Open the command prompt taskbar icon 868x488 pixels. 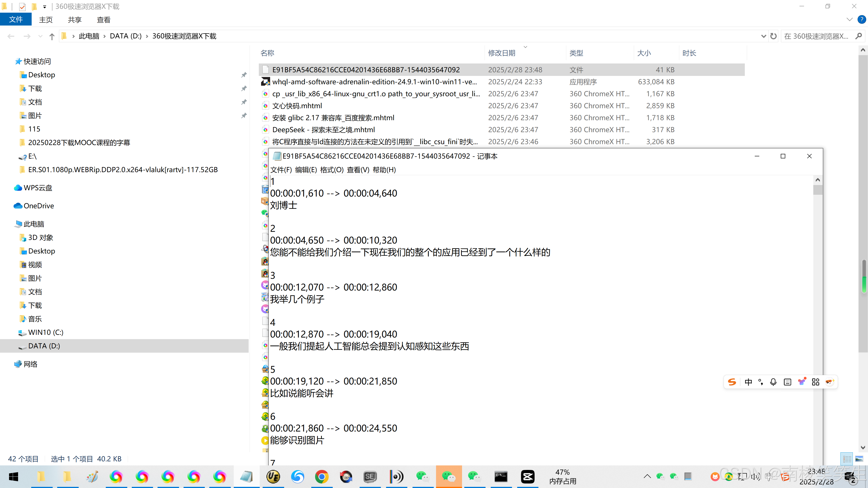501,476
